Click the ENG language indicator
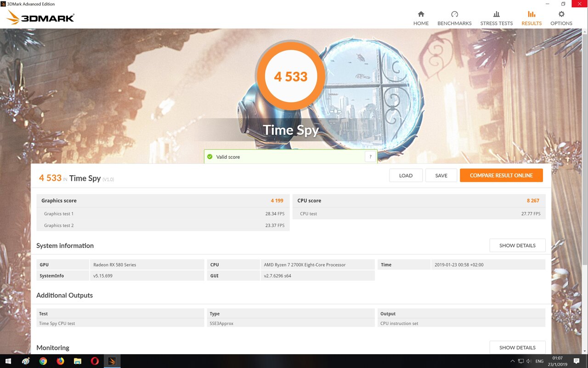Screen dimensions: 588x368 pos(540,361)
